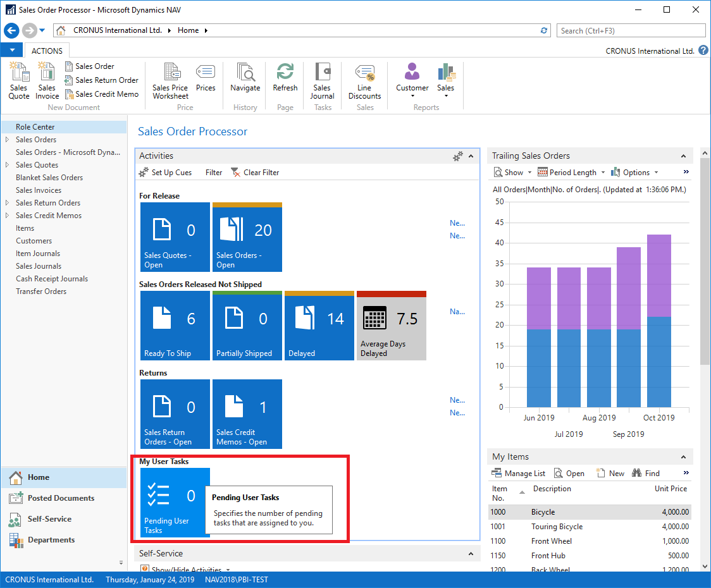Select the Touring Bicycle item row
711x588 pixels.
point(590,527)
